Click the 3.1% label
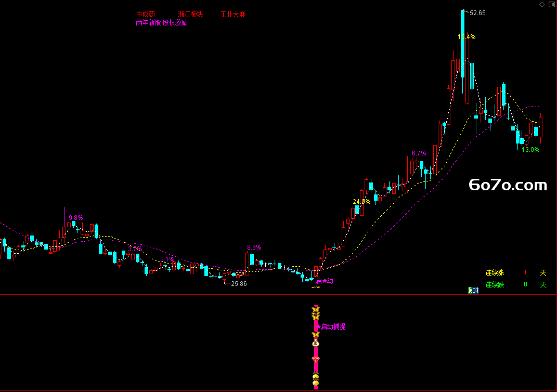557x392 pixels. tap(167, 259)
